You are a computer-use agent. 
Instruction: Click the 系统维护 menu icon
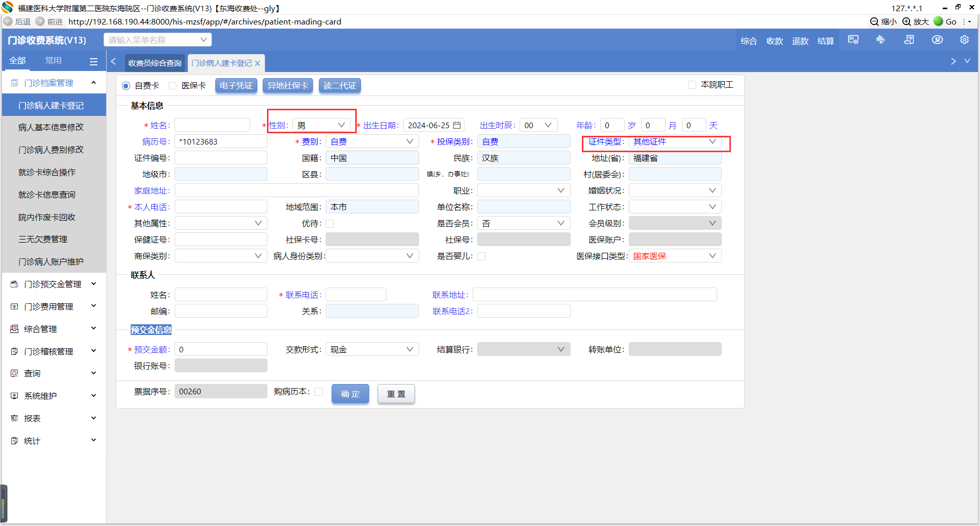14,396
